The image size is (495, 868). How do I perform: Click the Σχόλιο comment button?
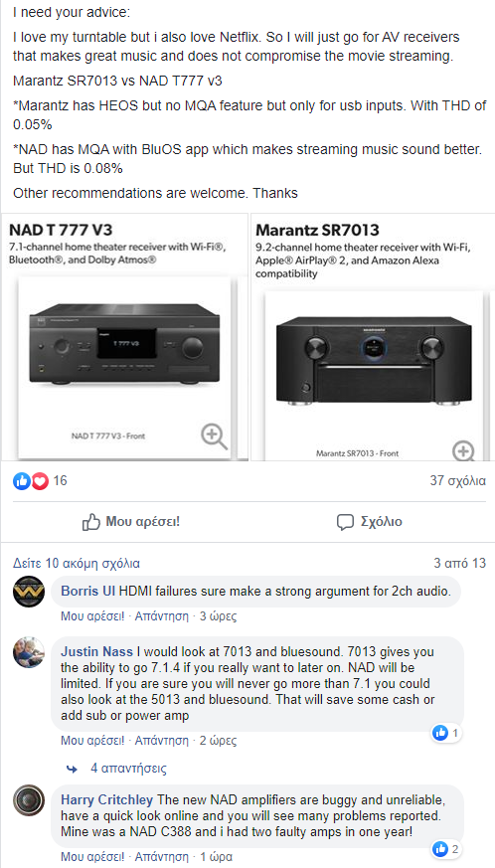(x=370, y=521)
